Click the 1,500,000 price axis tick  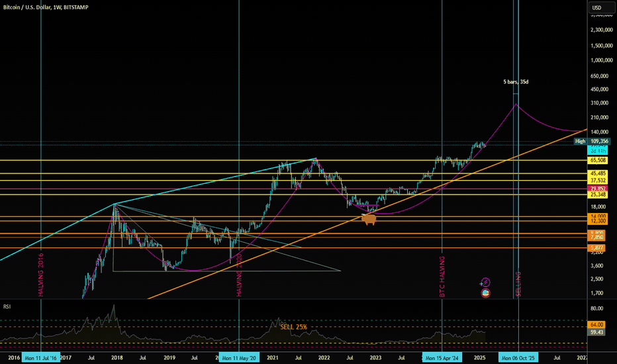602,46
